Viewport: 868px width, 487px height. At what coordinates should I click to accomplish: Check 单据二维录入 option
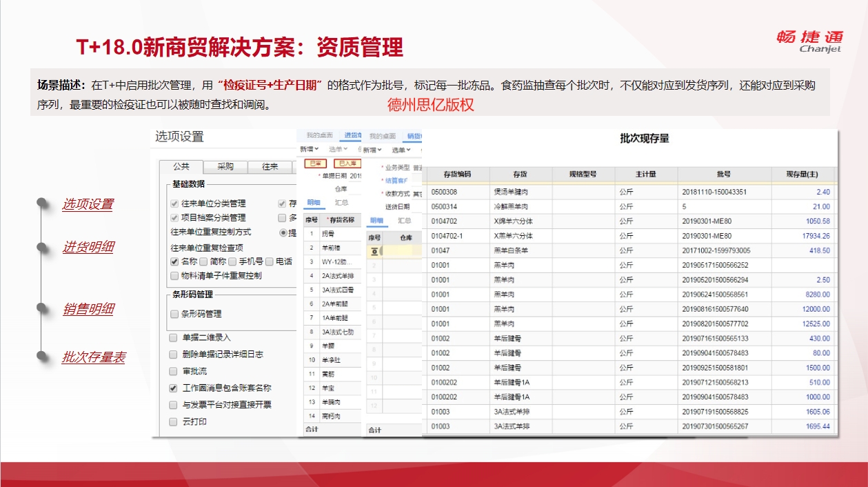point(173,338)
